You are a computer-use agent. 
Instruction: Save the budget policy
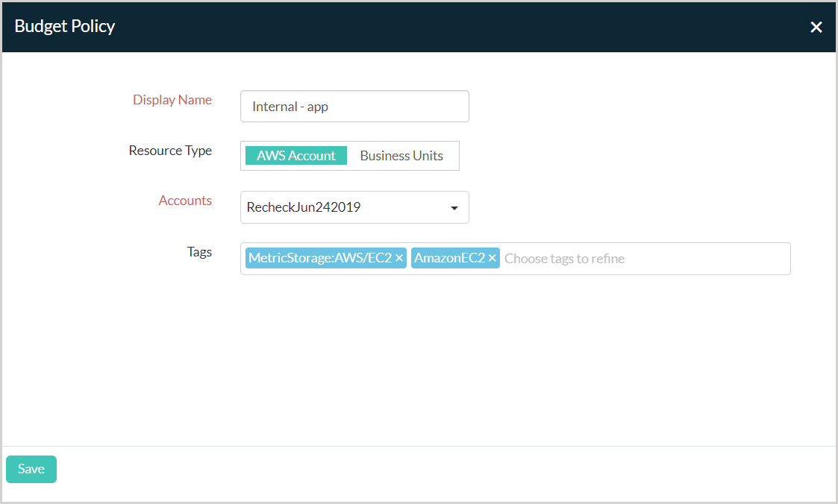pos(31,469)
